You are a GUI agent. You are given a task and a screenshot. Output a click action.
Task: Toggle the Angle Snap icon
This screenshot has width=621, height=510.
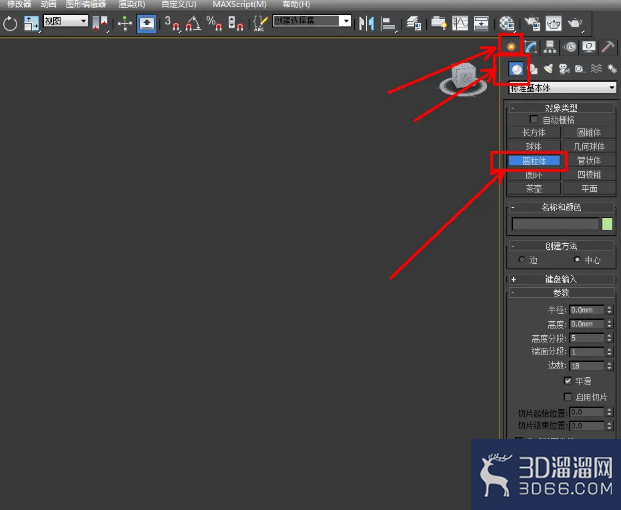(x=193, y=23)
